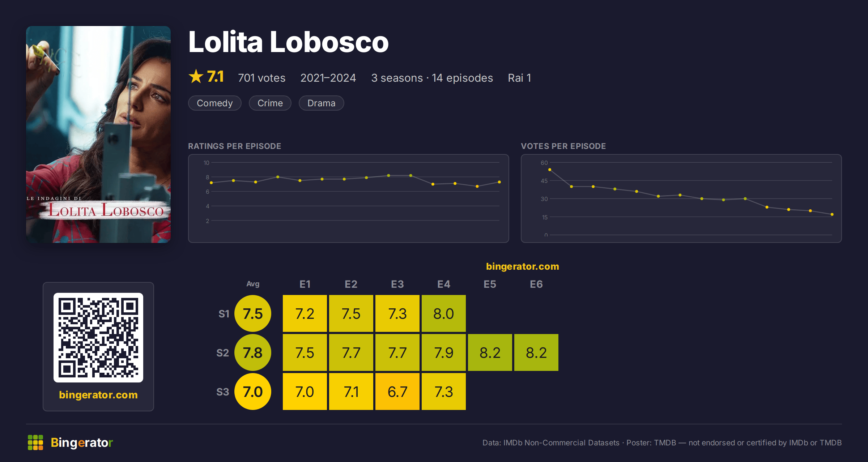Click the Drama genre tag
The width and height of the screenshot is (868, 462).
point(322,103)
